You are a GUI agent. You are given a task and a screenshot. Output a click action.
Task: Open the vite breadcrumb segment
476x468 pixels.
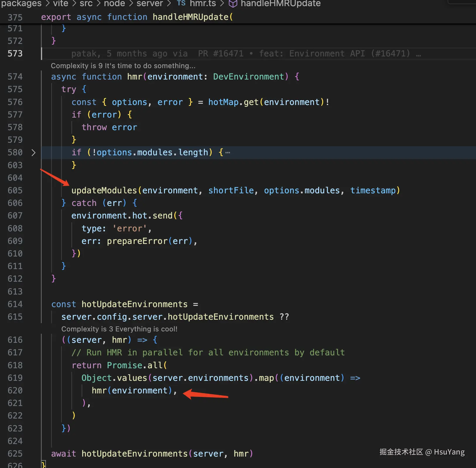point(61,4)
